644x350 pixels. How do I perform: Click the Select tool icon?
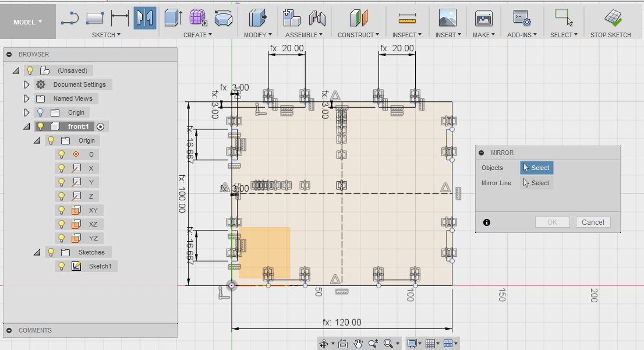coord(564,19)
